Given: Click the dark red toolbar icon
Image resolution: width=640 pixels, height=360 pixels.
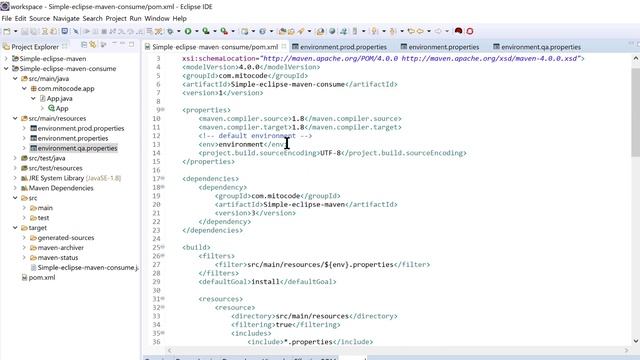Looking at the screenshot, I should (x=458, y=31).
